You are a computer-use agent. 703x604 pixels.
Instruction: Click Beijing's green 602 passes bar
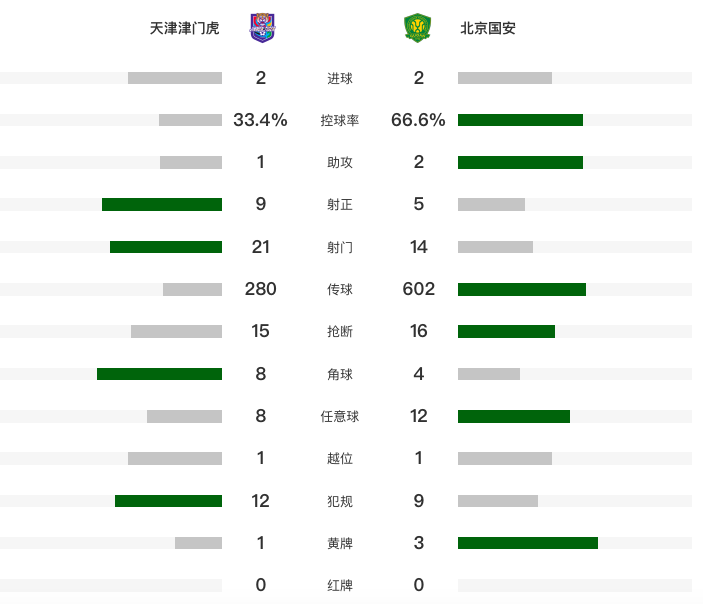[522, 289]
